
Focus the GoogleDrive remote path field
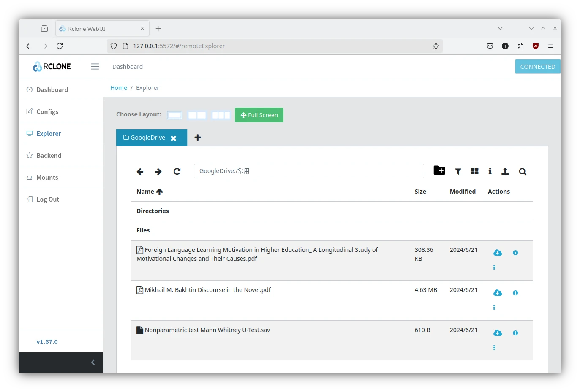(309, 171)
